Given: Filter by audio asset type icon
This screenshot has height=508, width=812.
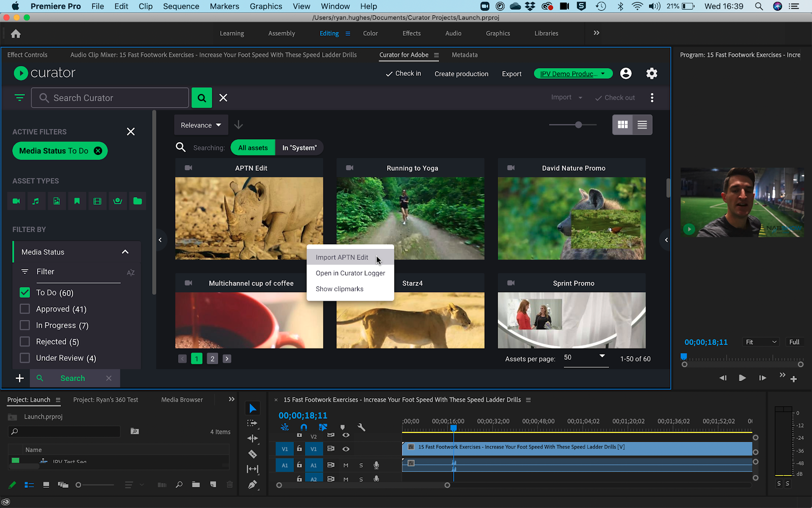Looking at the screenshot, I should [36, 201].
